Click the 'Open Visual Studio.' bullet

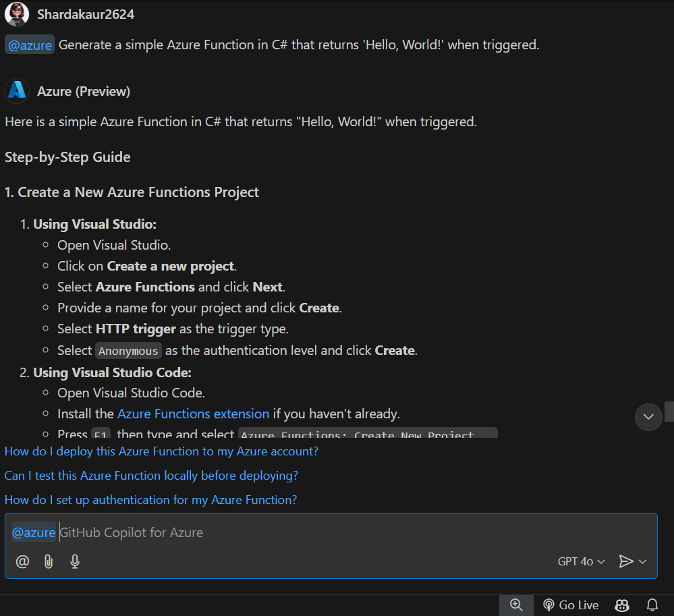tap(114, 245)
